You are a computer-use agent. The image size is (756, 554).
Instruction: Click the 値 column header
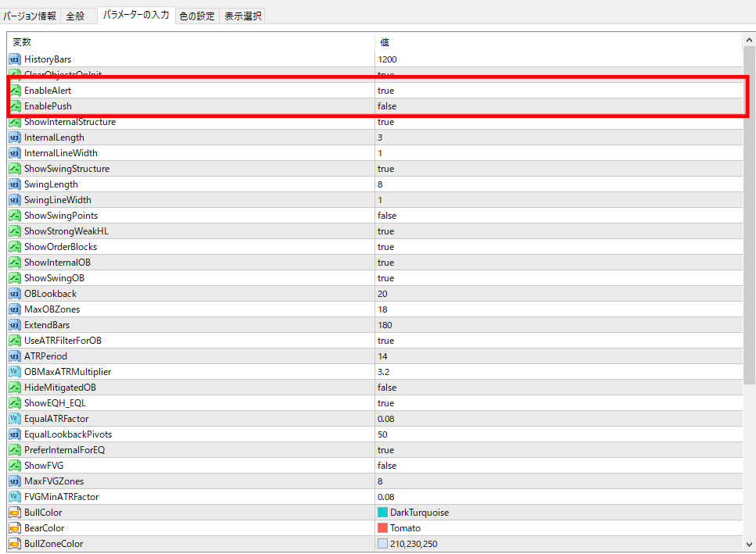pos(385,42)
